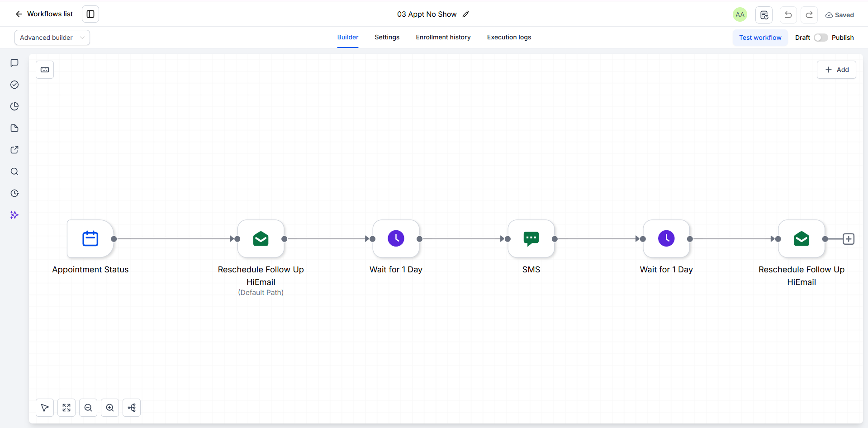Click the Add button on canvas
Screen dimensions: 868x428
(836, 70)
